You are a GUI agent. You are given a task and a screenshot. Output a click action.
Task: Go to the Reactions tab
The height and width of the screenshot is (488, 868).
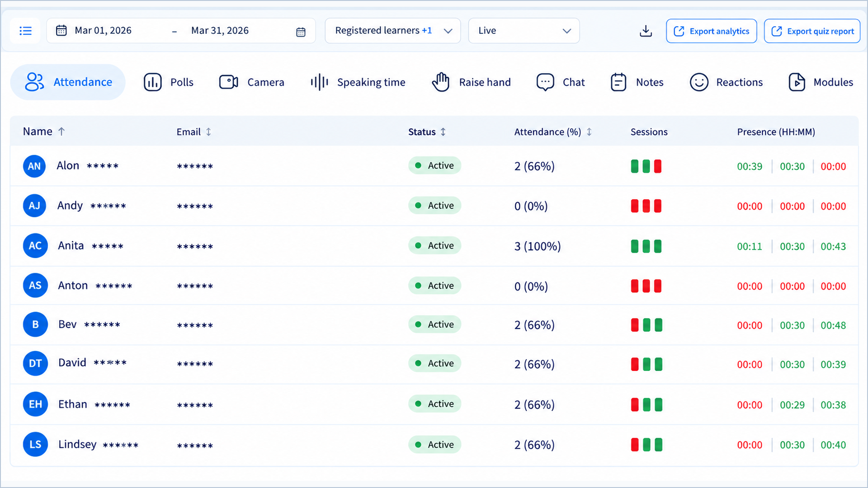click(726, 82)
